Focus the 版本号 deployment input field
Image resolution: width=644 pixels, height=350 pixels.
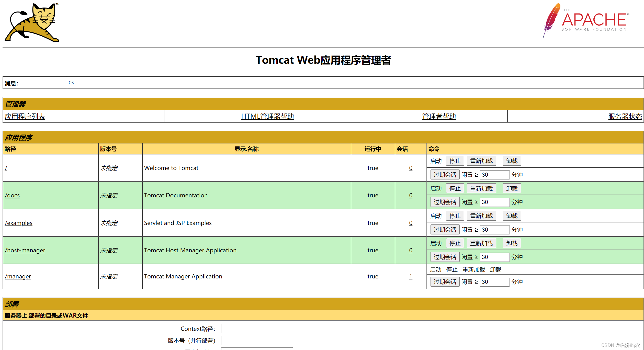pos(257,340)
